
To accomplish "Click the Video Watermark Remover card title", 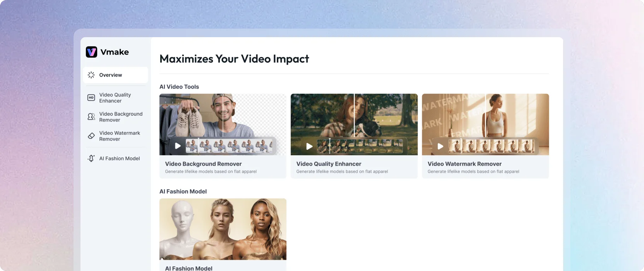I will click(464, 164).
